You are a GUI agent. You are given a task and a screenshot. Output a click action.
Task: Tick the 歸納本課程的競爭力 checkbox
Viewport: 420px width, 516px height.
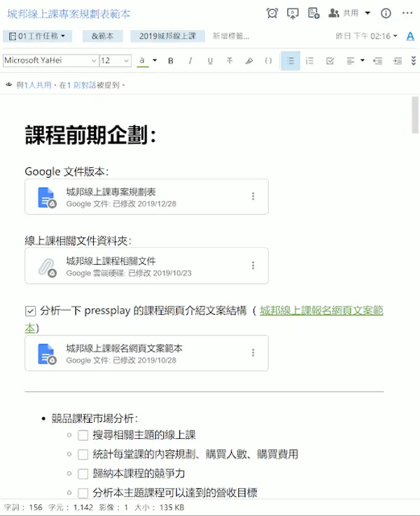coord(83,474)
